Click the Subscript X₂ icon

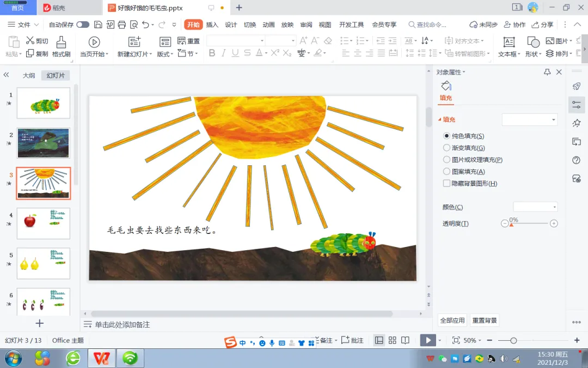[287, 53]
